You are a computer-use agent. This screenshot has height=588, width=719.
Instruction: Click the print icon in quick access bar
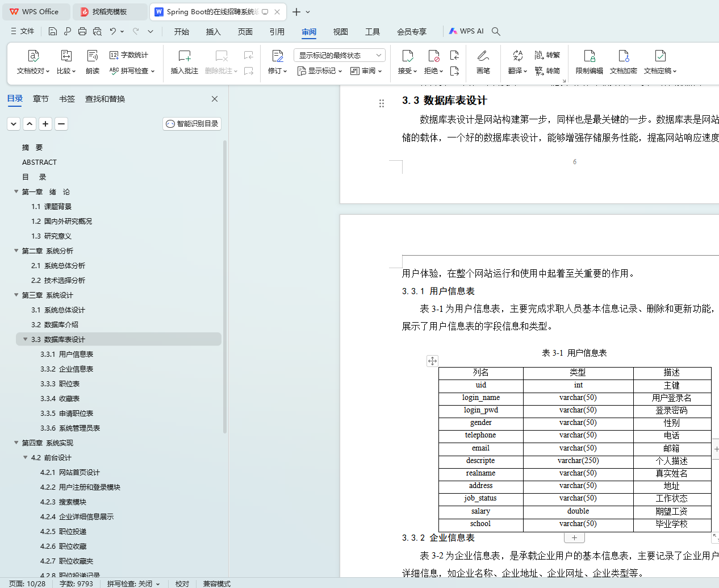click(82, 31)
